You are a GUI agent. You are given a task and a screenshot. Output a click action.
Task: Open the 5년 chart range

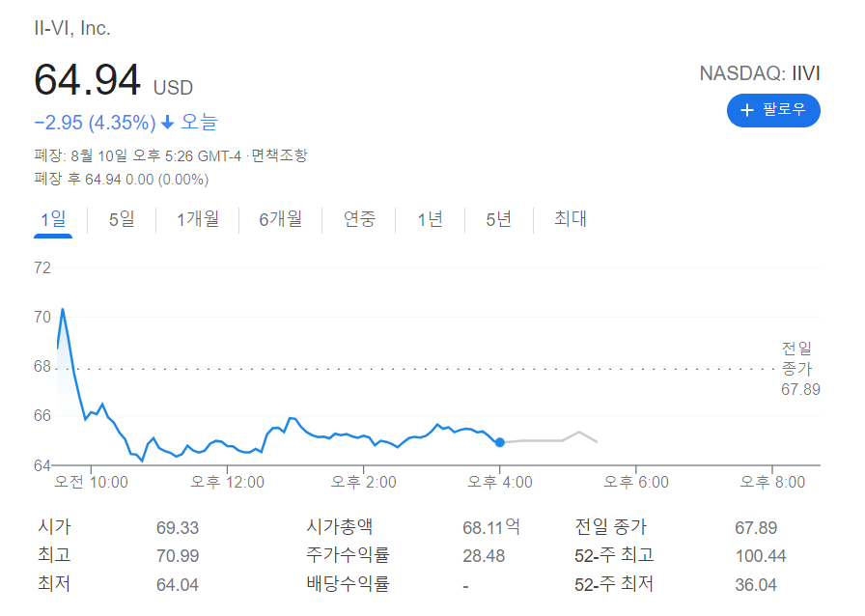[499, 220]
